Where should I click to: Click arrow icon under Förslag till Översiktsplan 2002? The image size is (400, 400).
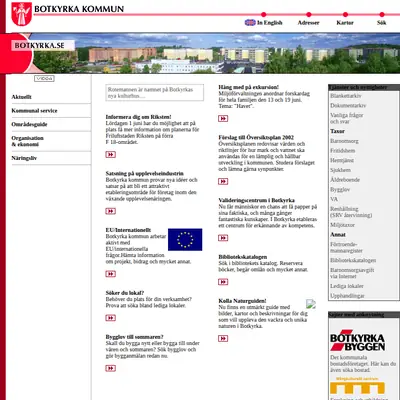pyautogui.click(x=223, y=181)
